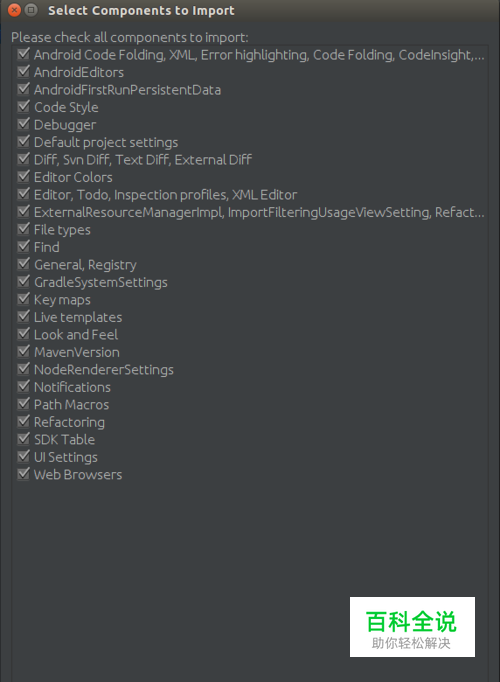Toggle the Live templates checkbox
Viewport: 500px width, 682px height.
(x=23, y=316)
